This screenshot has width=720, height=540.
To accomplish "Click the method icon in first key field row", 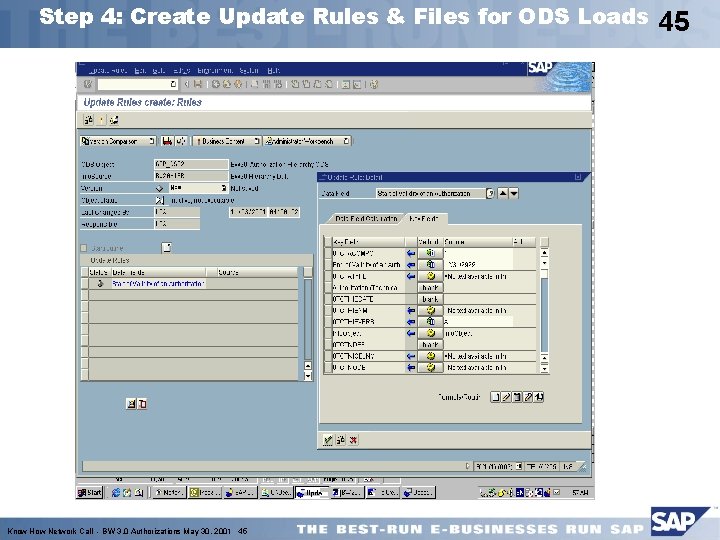I will (x=430, y=253).
